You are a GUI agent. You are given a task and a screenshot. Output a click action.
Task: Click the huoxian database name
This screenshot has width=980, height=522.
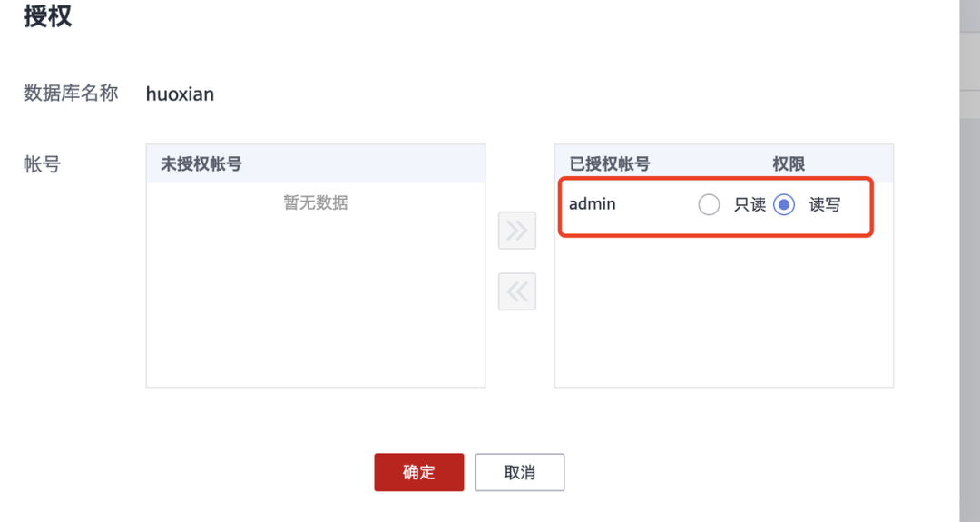coord(180,94)
